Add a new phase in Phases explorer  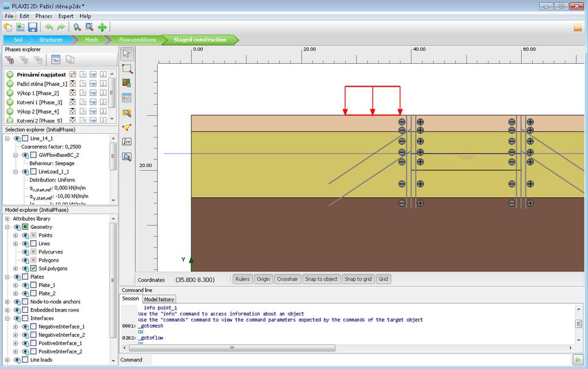pos(9,60)
